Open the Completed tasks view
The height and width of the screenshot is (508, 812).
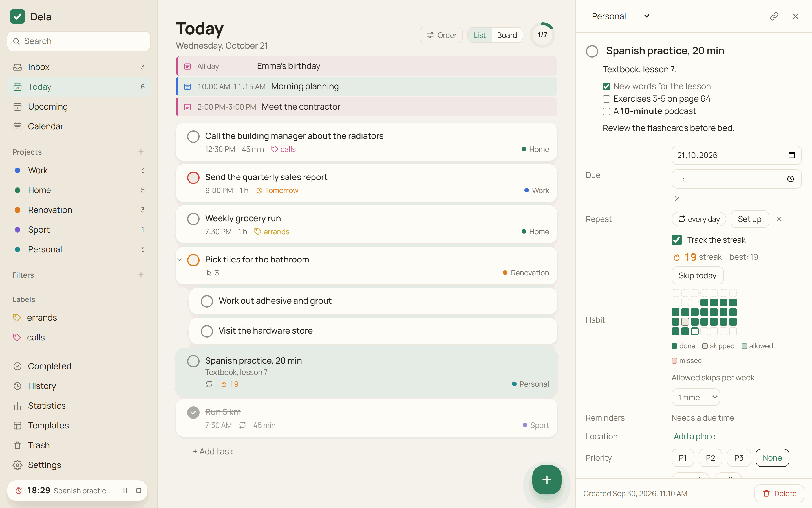[78, 366]
